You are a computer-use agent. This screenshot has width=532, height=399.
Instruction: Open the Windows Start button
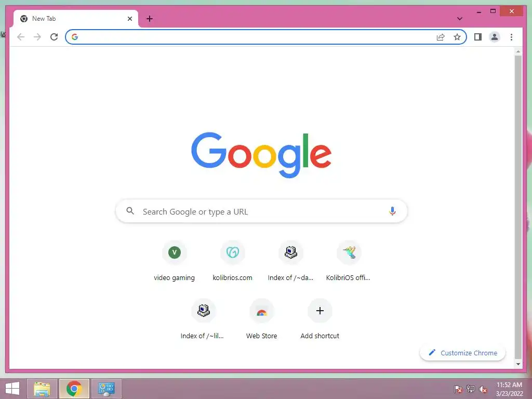tap(12, 389)
